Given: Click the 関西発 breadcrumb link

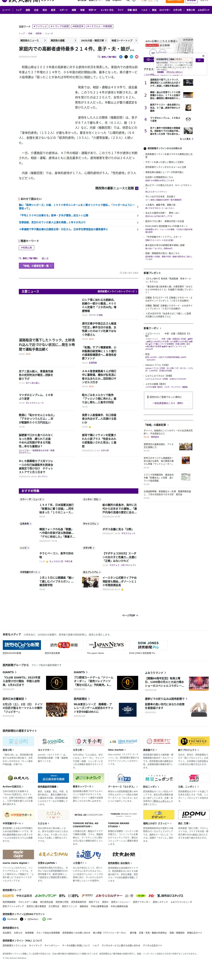Looking at the screenshot, I should (38, 33).
